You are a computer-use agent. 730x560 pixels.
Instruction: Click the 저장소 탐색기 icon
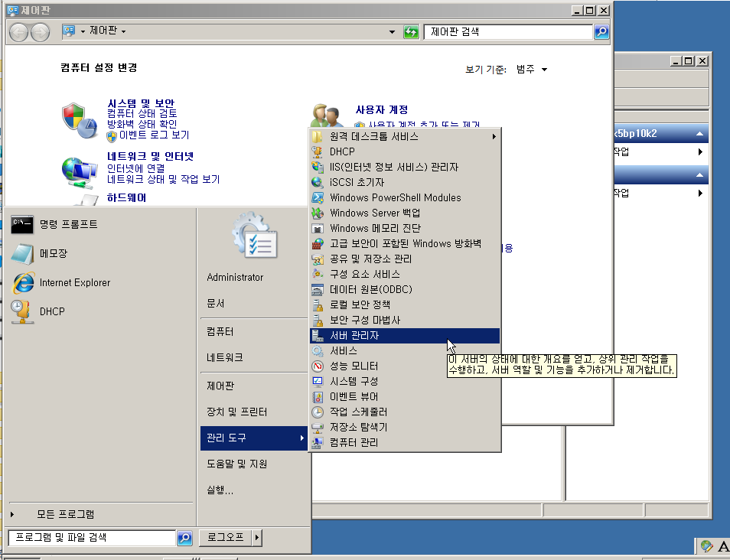(x=318, y=428)
